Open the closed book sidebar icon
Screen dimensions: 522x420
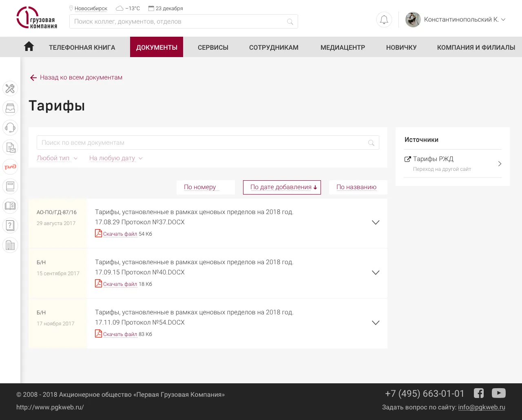pyautogui.click(x=10, y=186)
